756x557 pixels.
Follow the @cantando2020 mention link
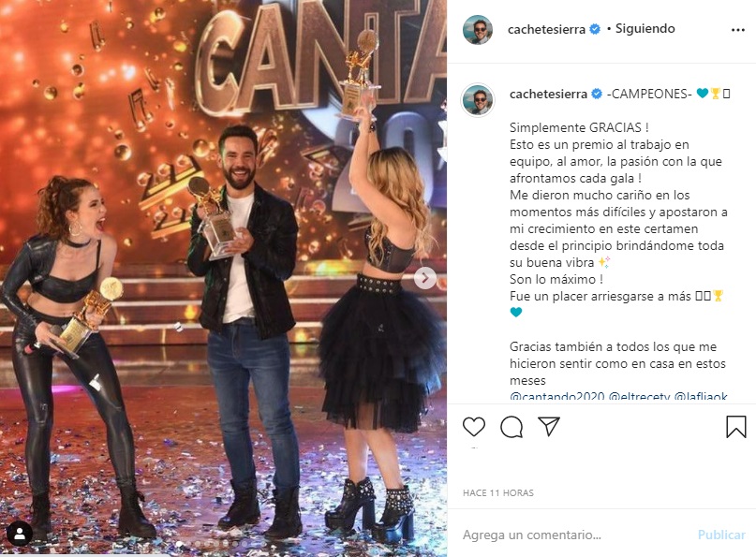556,397
